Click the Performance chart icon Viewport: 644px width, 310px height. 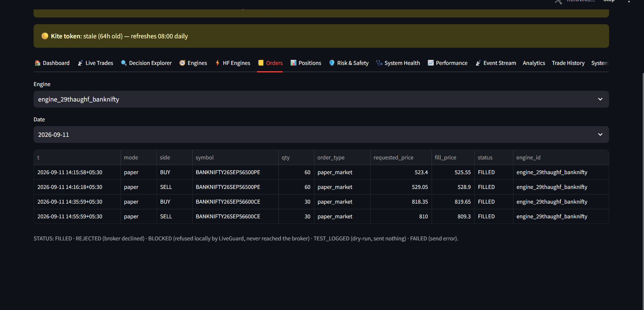pos(431,63)
